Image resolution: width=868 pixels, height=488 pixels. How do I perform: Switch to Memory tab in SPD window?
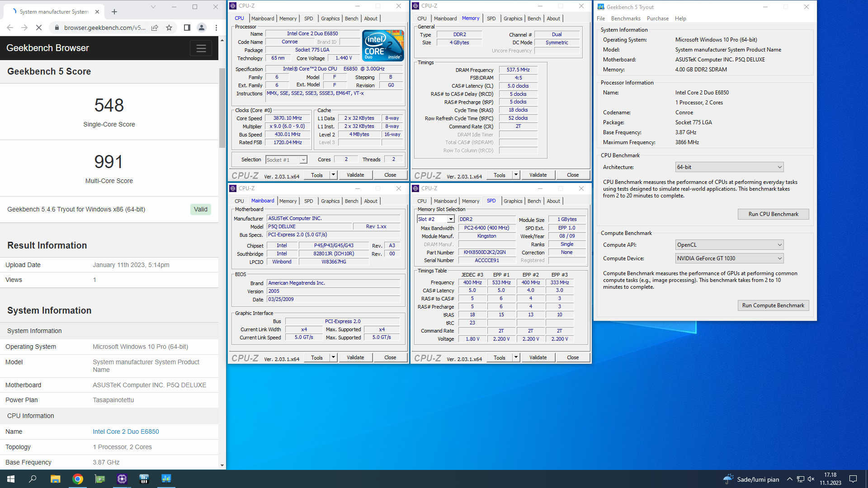coord(470,201)
